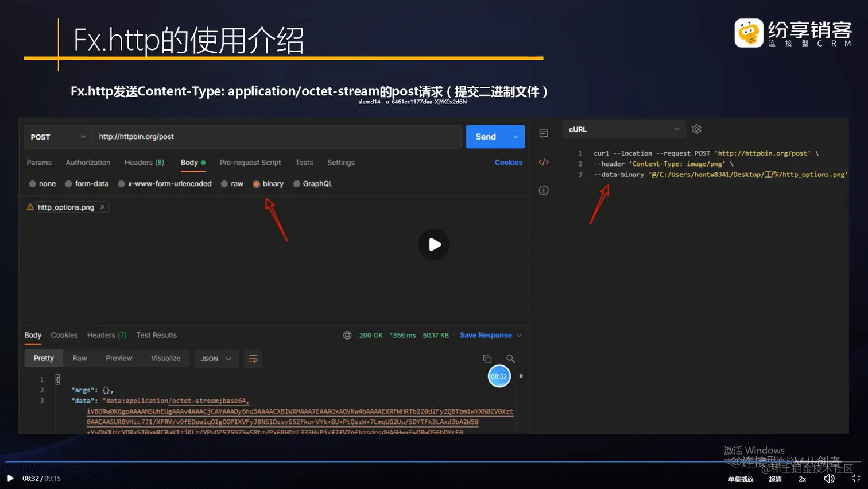Image resolution: width=868 pixels, height=489 pixels.
Task: Click the globe network icon near status
Action: pyautogui.click(x=347, y=335)
